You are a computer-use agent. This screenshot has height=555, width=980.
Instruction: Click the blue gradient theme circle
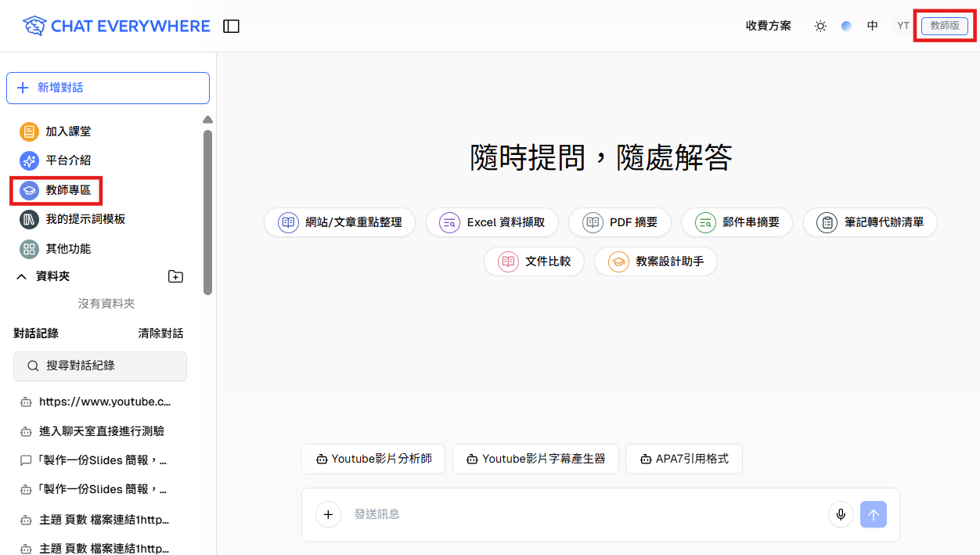pos(846,26)
